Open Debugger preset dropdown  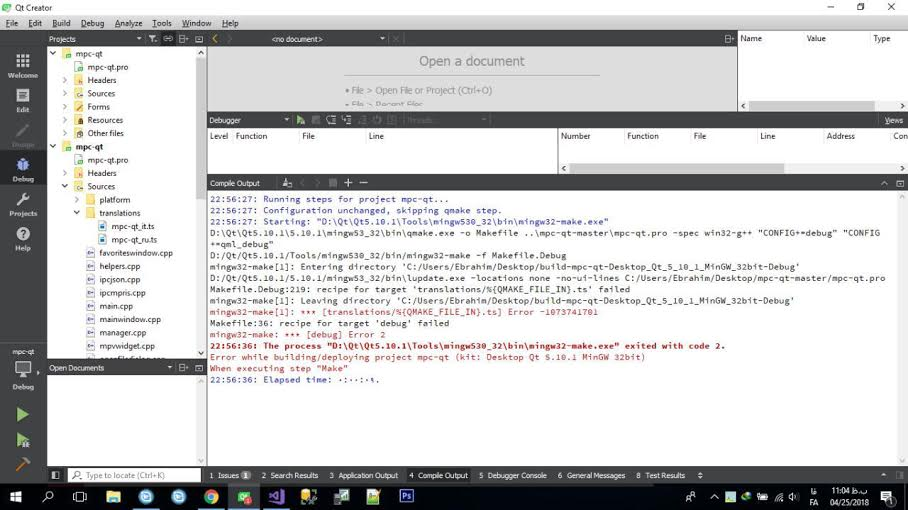point(250,120)
